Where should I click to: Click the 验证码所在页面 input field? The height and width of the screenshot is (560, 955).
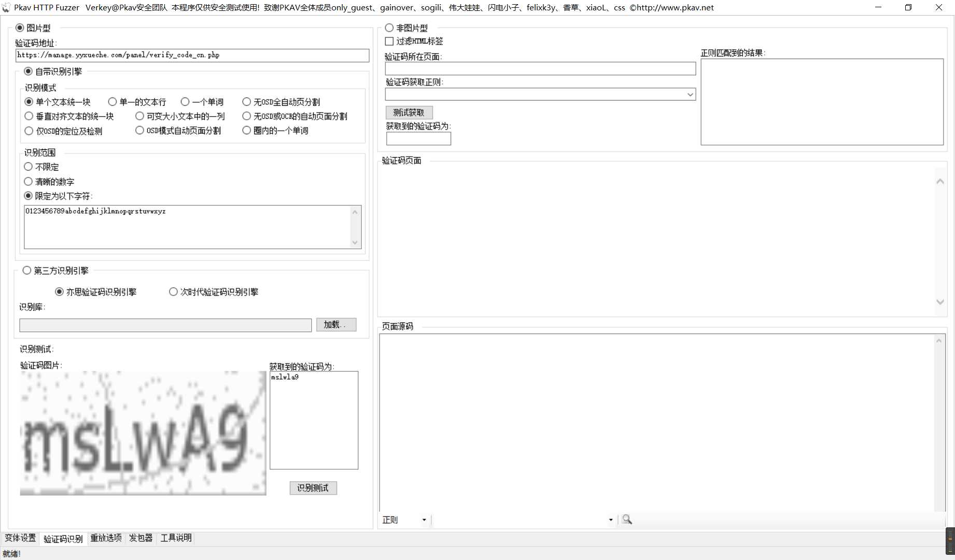(540, 69)
